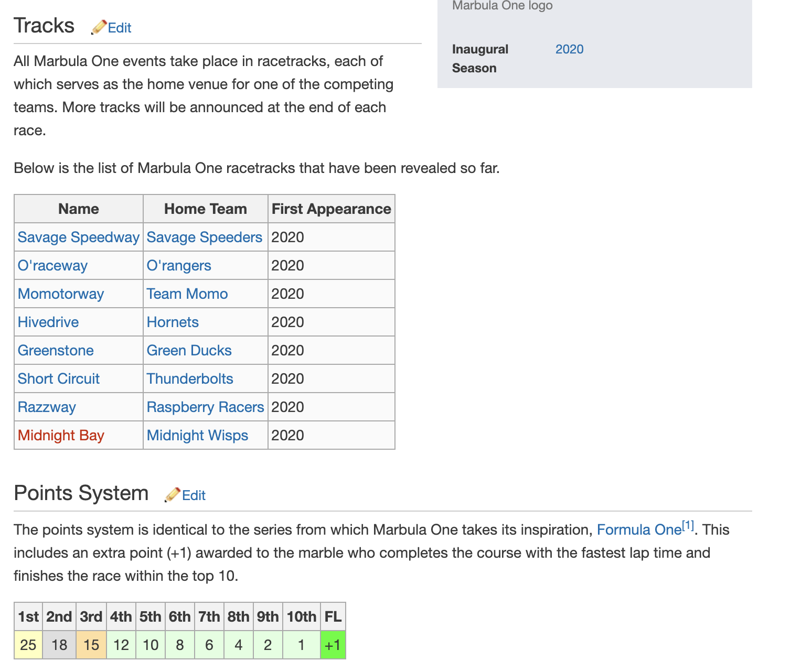The height and width of the screenshot is (672, 791).
Task: Go to the Thunderbolts team page
Action: click(190, 378)
